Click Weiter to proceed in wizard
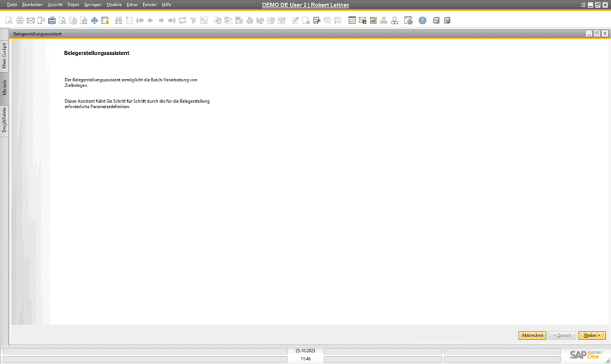The width and height of the screenshot is (611, 364). [592, 335]
